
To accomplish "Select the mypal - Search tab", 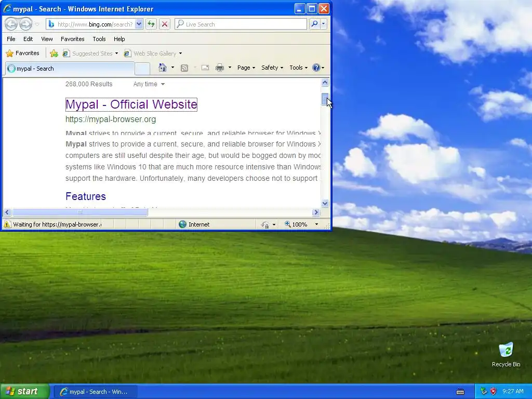I will (70, 69).
